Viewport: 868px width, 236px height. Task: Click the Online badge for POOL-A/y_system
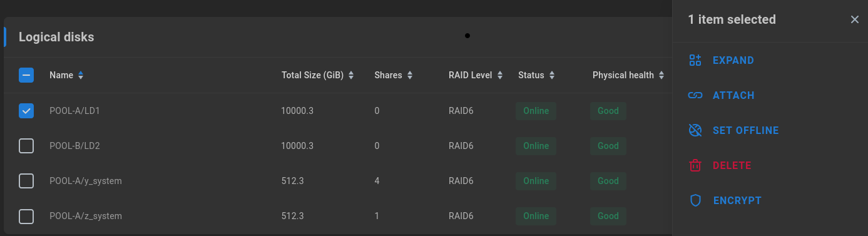(x=536, y=181)
